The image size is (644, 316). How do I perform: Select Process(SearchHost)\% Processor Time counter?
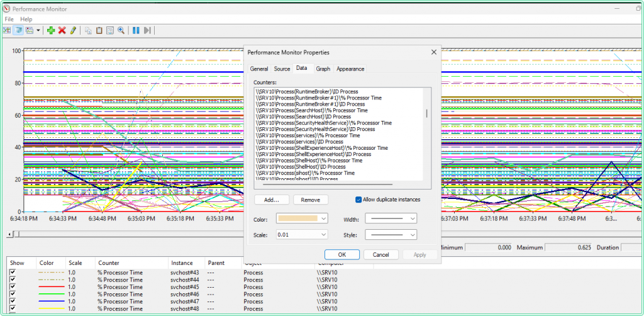point(311,111)
